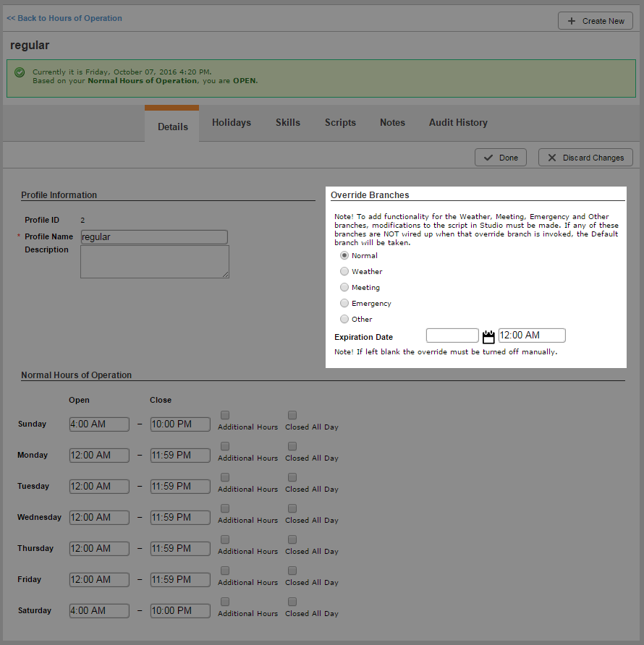Click Friday open time field

pos(99,580)
